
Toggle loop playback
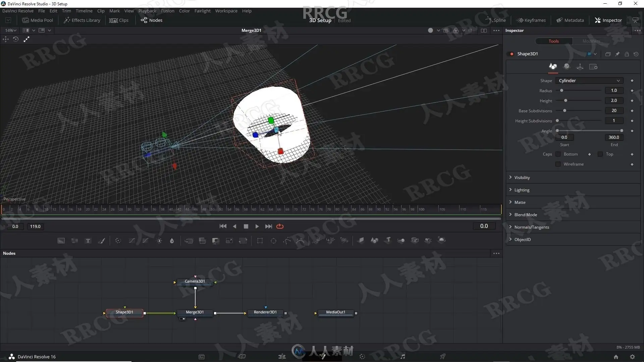(x=280, y=227)
